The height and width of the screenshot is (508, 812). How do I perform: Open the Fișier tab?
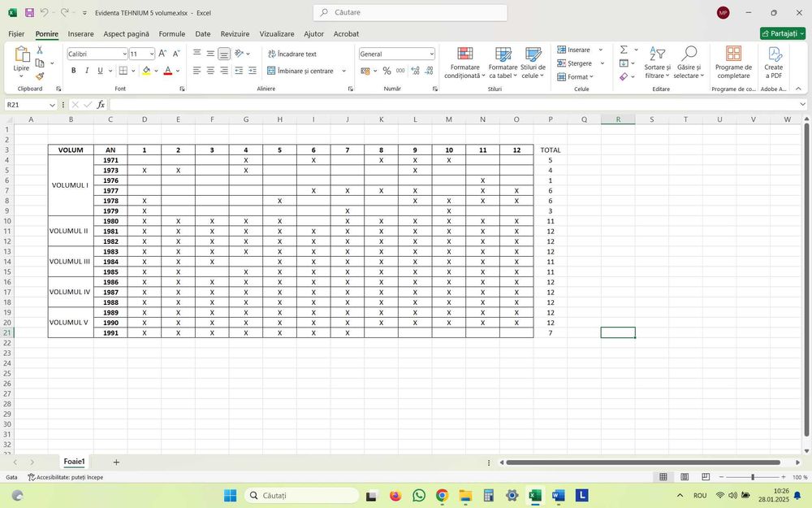16,33
